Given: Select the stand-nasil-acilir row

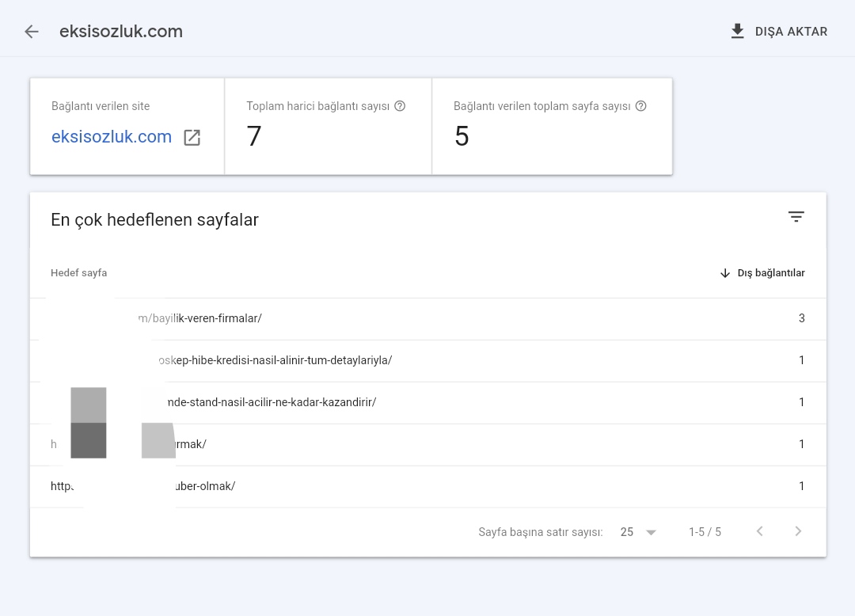Looking at the screenshot, I should click(x=428, y=403).
